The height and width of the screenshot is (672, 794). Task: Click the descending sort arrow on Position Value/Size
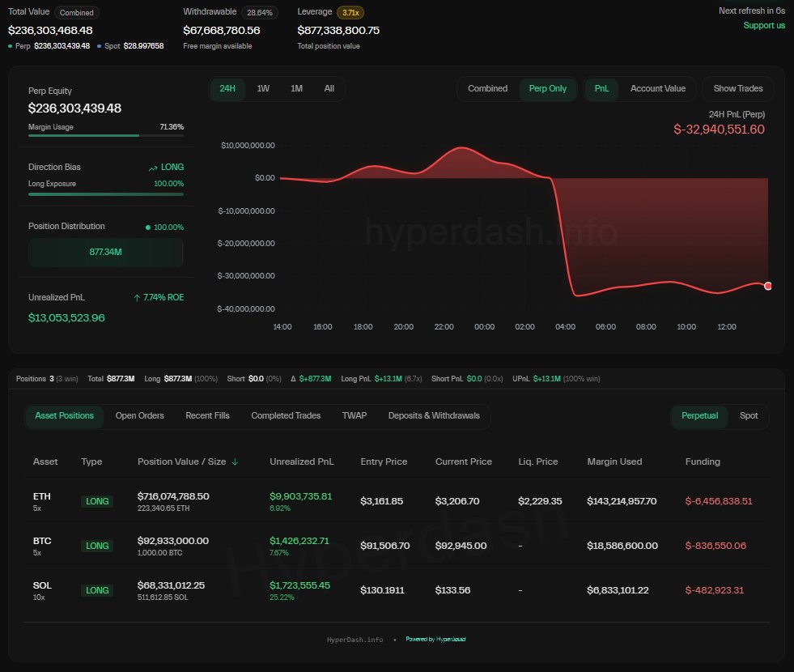coord(235,461)
